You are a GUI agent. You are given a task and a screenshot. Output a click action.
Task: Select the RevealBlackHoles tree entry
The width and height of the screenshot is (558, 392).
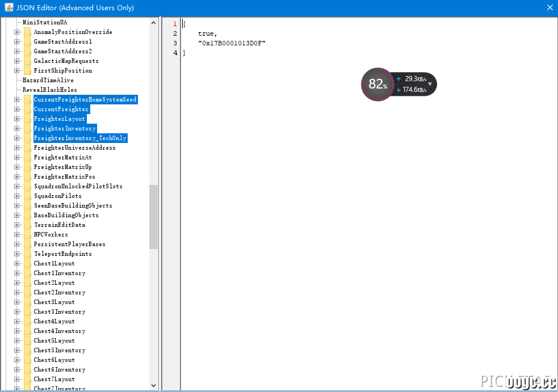click(50, 90)
